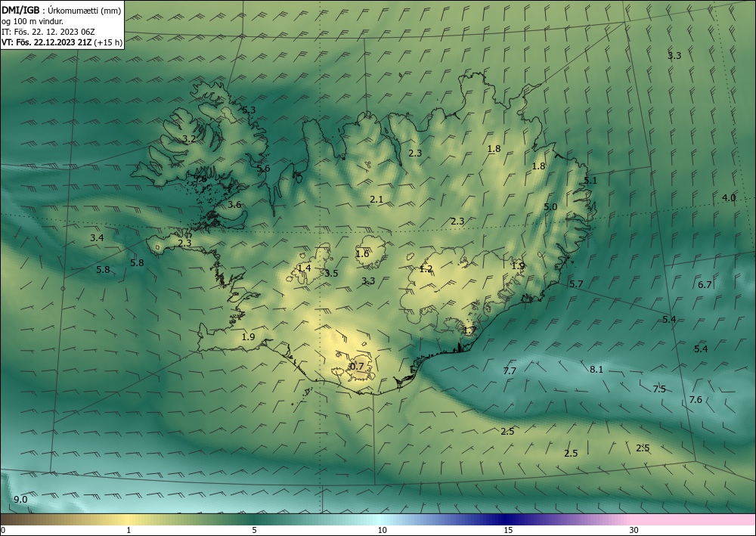Click the 6.7 value label

705,285
